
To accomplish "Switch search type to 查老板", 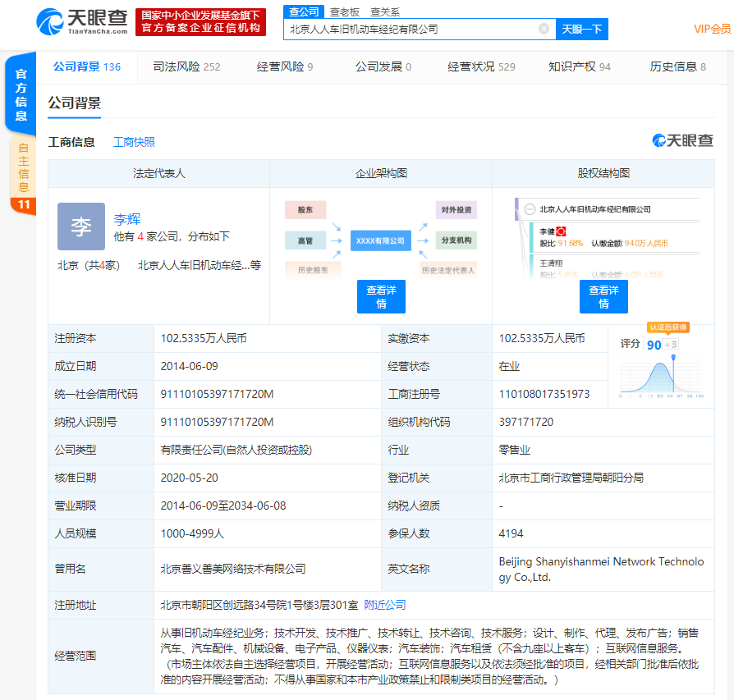I will point(345,11).
